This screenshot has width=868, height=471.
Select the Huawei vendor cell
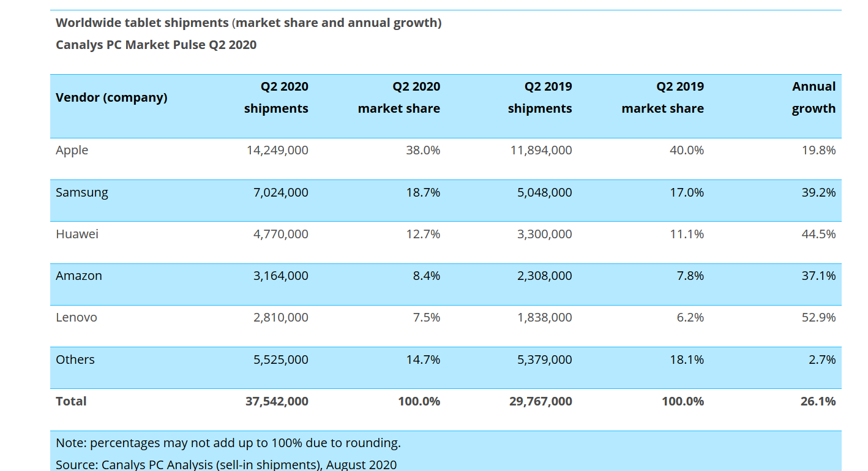coord(77,234)
